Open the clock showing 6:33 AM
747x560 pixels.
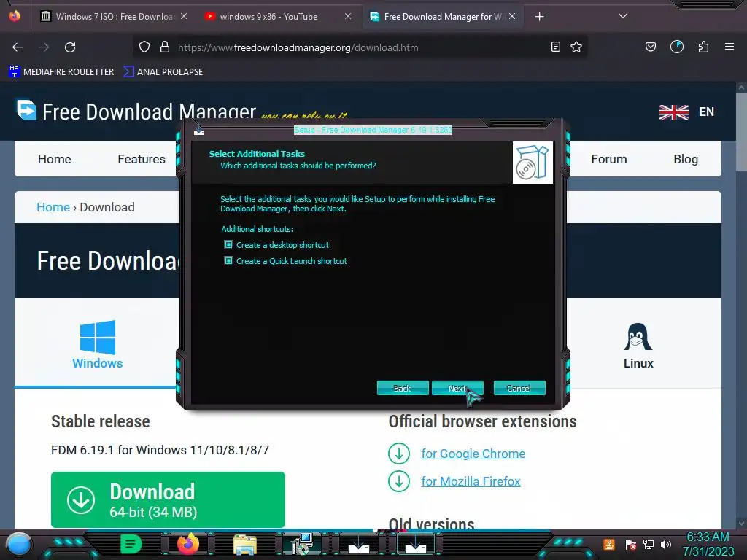click(708, 544)
